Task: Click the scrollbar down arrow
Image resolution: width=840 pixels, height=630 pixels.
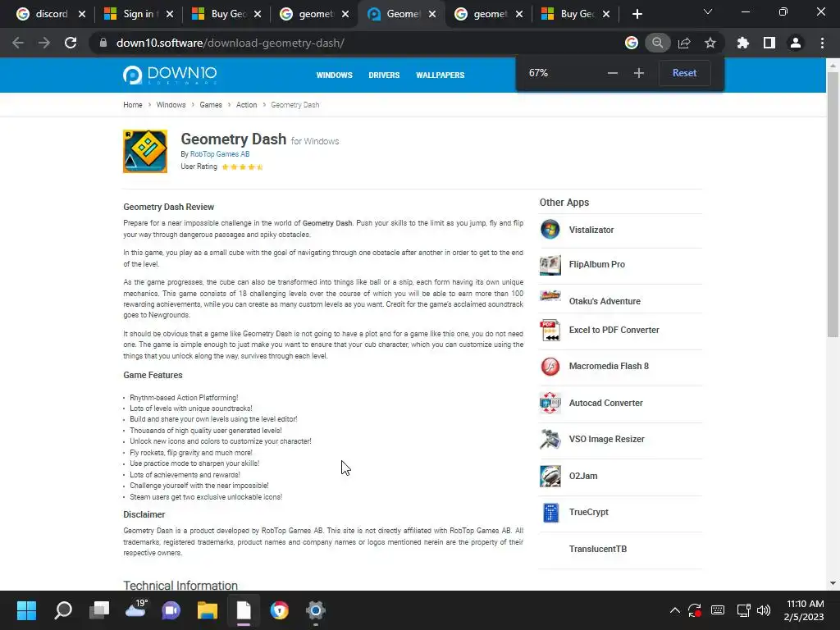Action: [833, 583]
